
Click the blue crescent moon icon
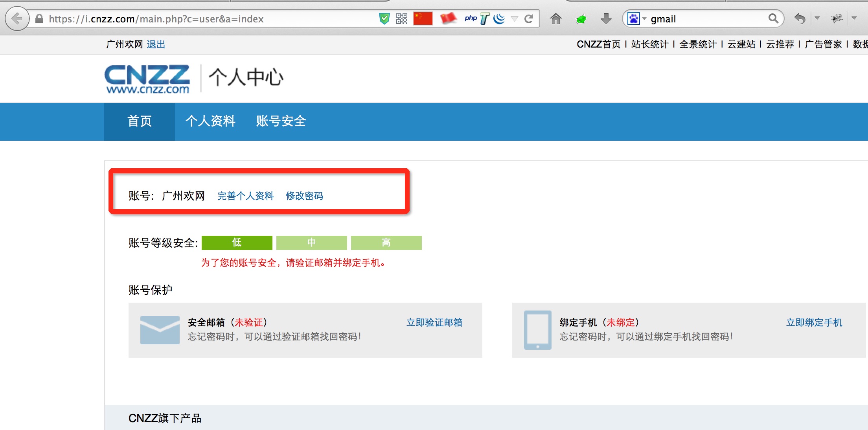pos(499,18)
